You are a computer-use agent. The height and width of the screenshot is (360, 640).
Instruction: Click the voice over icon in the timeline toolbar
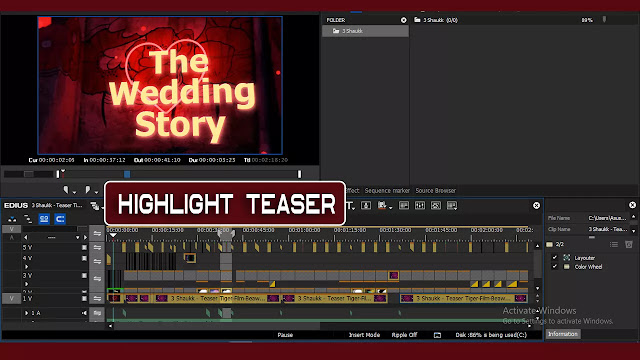366,205
